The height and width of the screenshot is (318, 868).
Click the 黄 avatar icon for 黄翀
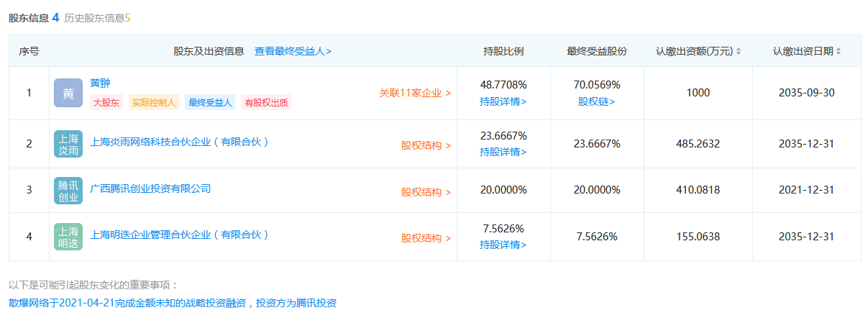[68, 94]
